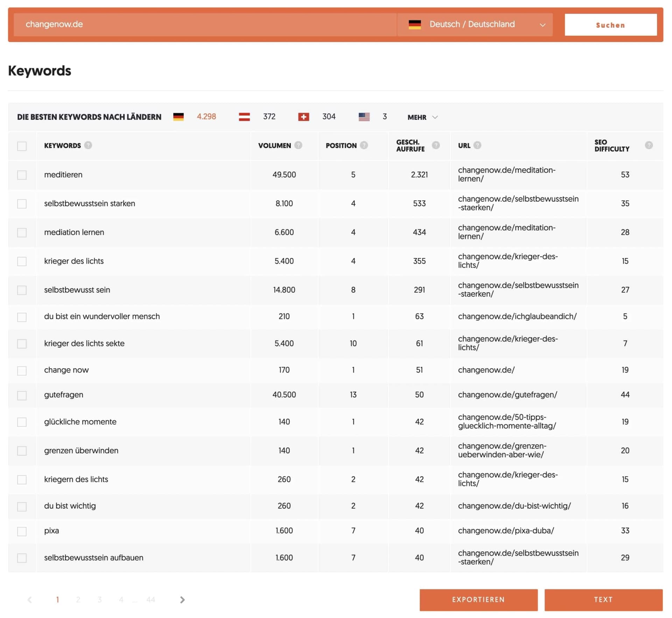Open the POSITION column help tooltip icon

tap(364, 145)
